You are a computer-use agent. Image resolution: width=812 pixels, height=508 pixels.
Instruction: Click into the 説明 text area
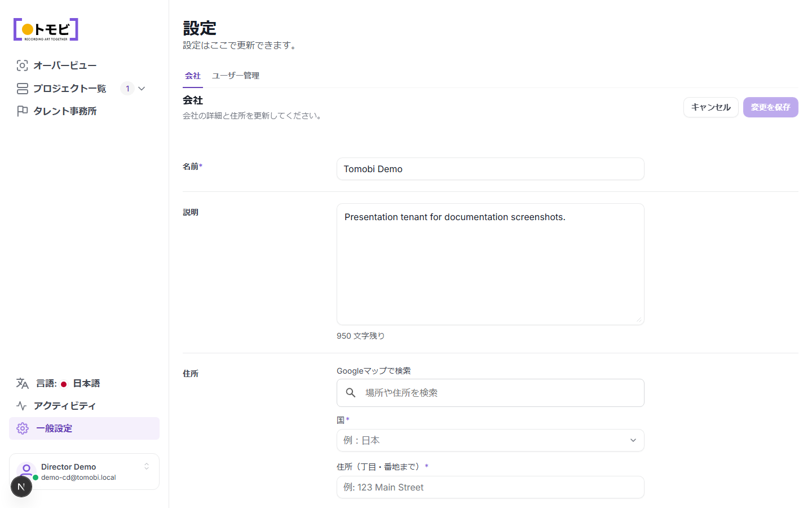[x=491, y=264]
